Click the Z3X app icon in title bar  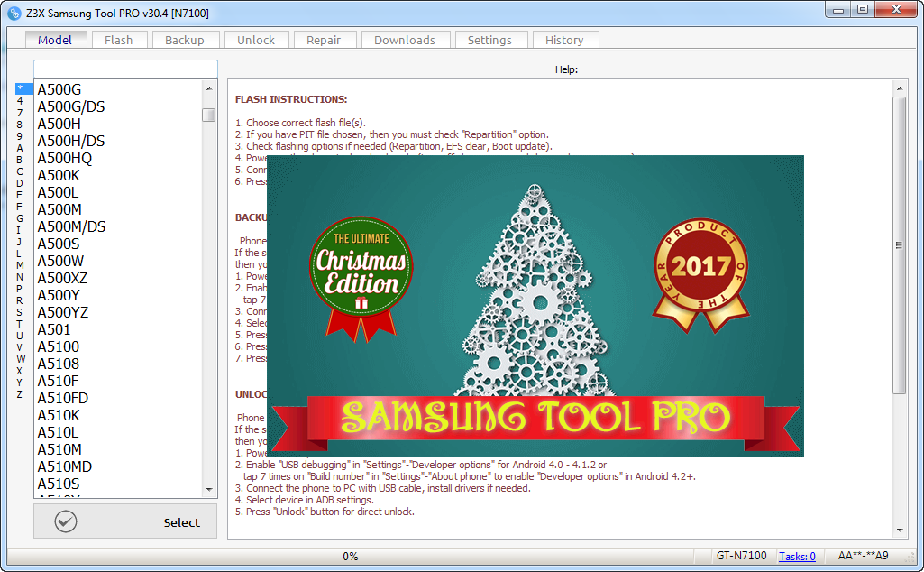14,13
